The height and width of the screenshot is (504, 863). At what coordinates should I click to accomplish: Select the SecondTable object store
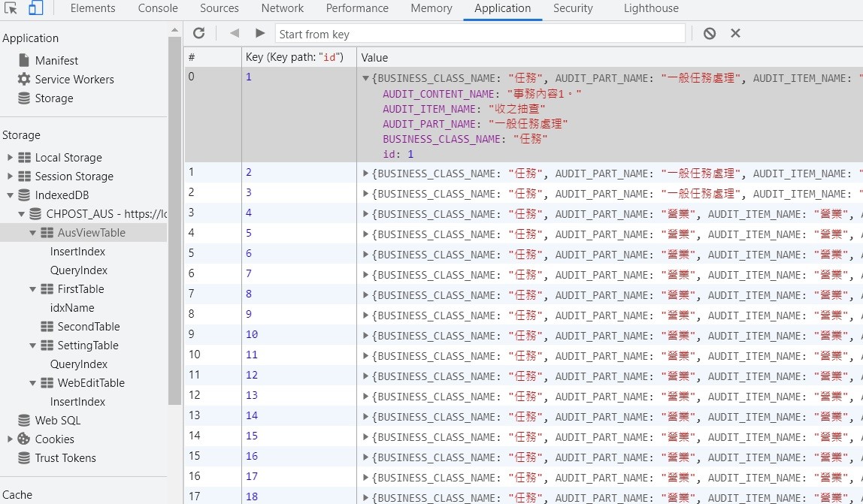pyautogui.click(x=88, y=327)
